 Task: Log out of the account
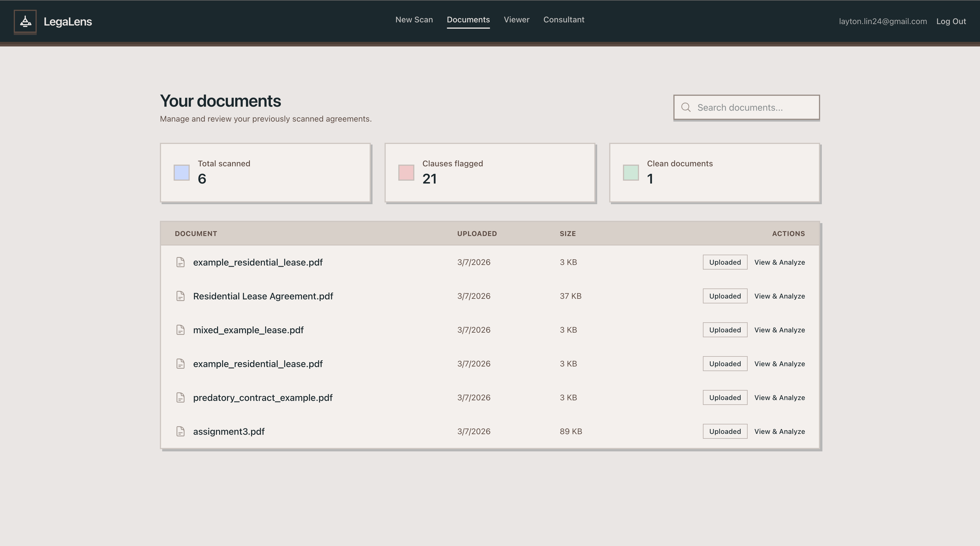click(x=951, y=21)
